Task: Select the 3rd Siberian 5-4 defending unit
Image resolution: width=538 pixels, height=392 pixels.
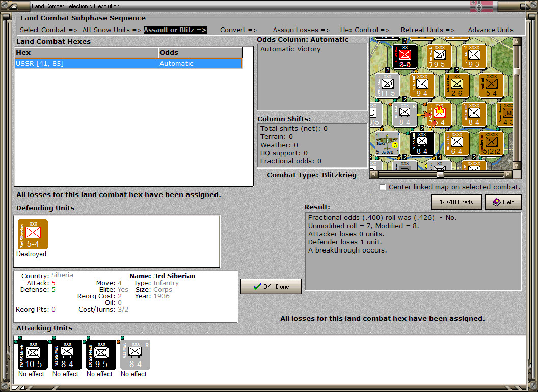Action: coord(33,234)
